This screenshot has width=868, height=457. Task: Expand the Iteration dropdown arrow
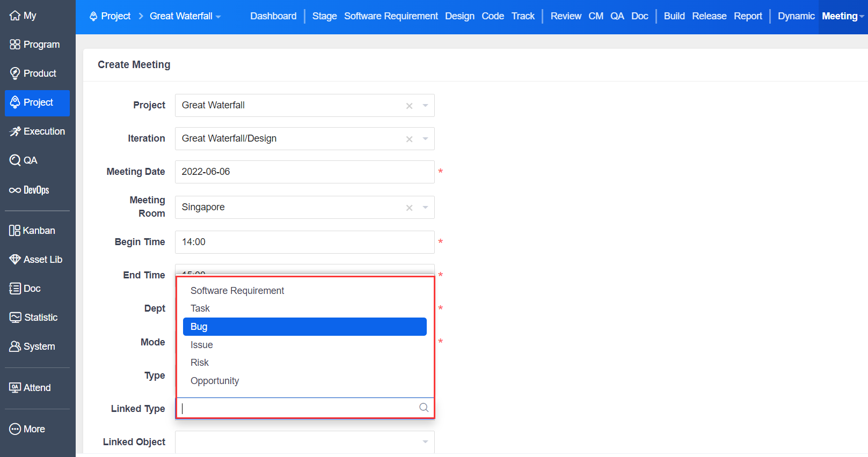(425, 139)
